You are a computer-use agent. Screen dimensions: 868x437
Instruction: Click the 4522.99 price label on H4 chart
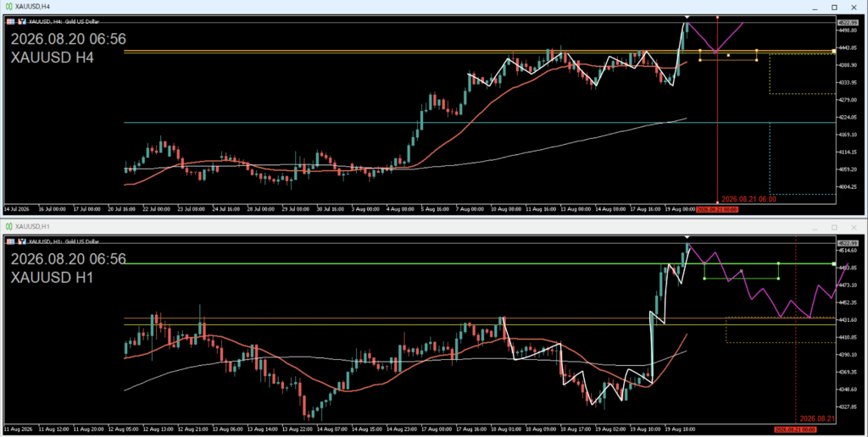click(x=848, y=23)
